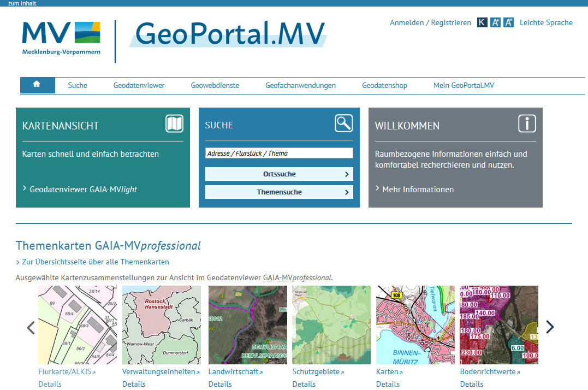Open the Flurkarte/ALKIS thumbnail

78,325
